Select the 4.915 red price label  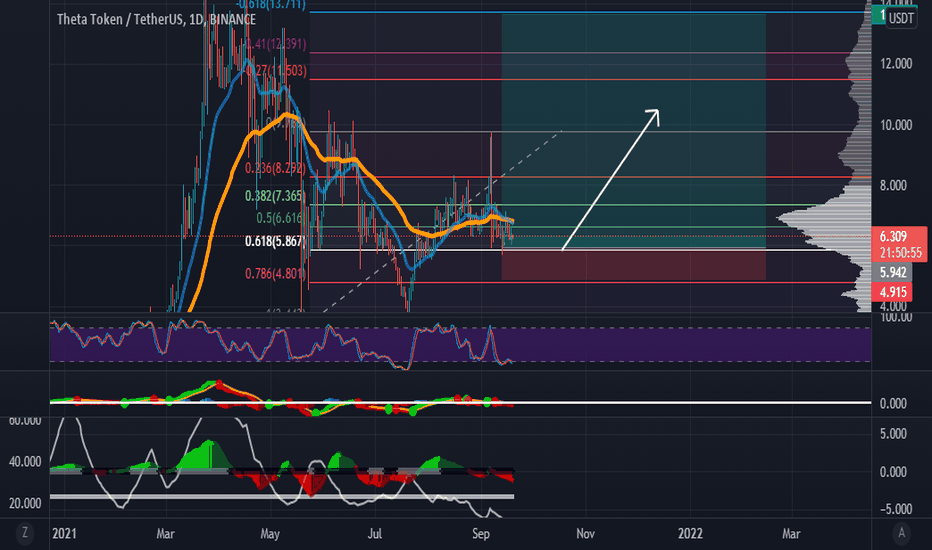pyautogui.click(x=893, y=292)
